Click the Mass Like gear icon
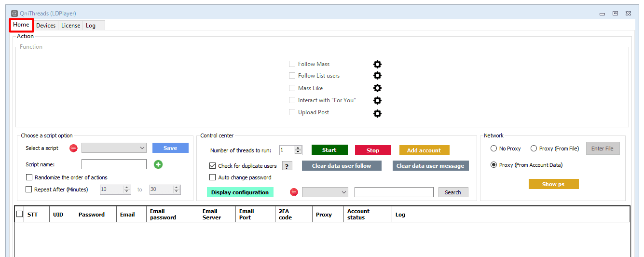Image resolution: width=644 pixels, height=257 pixels. click(x=377, y=88)
